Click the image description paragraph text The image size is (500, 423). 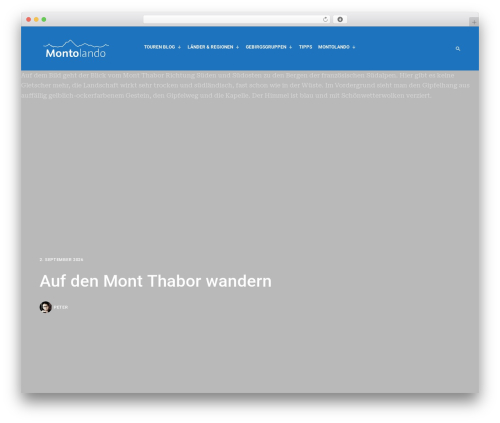coord(245,85)
